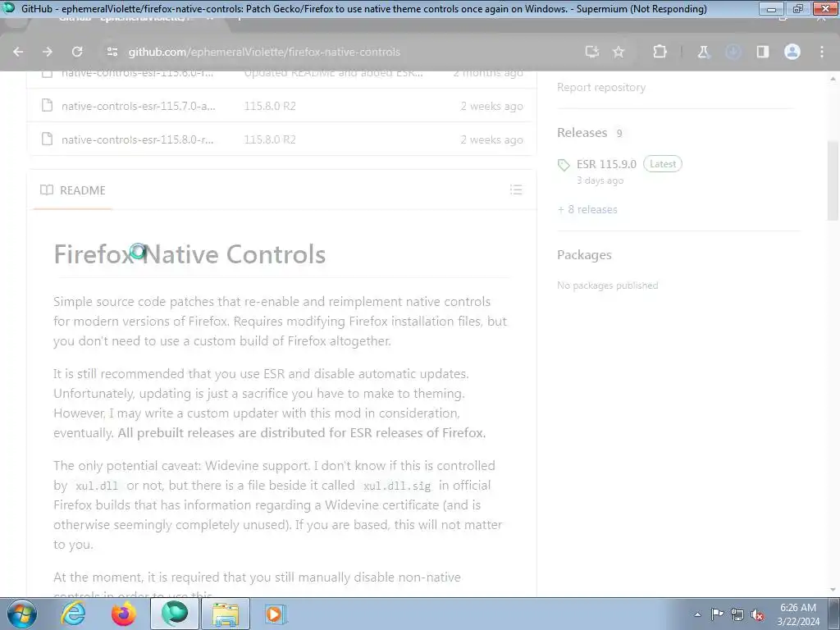Open Windows Media Player from the taskbar
Screen dimensions: 840x630
(276, 614)
